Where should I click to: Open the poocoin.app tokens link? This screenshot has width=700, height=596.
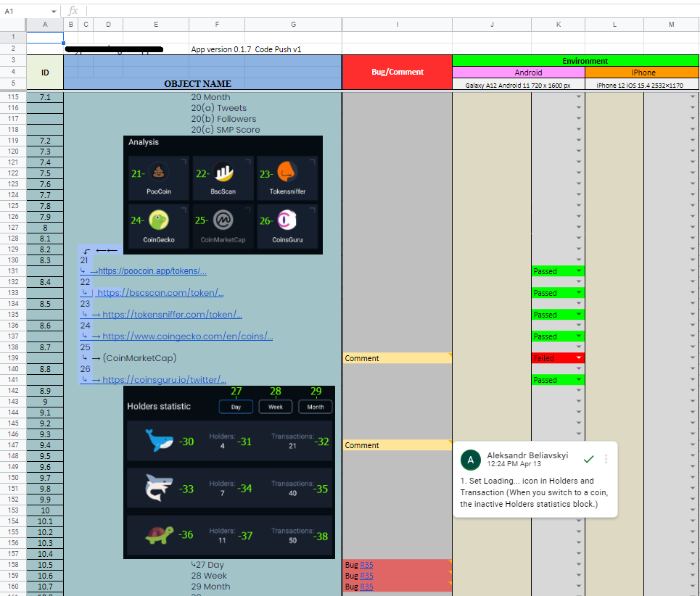coord(152,271)
